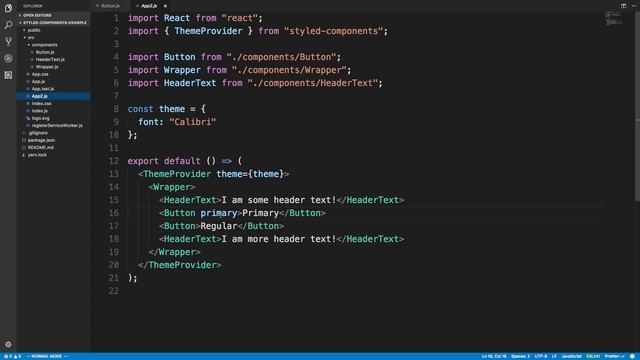This screenshot has width=640, height=360.
Task: Split the editor with split icon
Action: point(623,6)
